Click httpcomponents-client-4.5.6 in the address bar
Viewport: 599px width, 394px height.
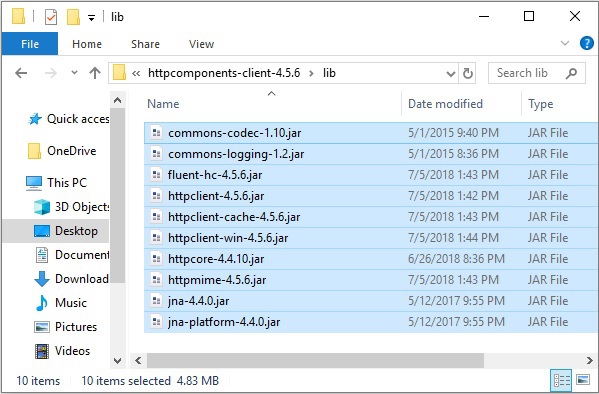[x=224, y=73]
